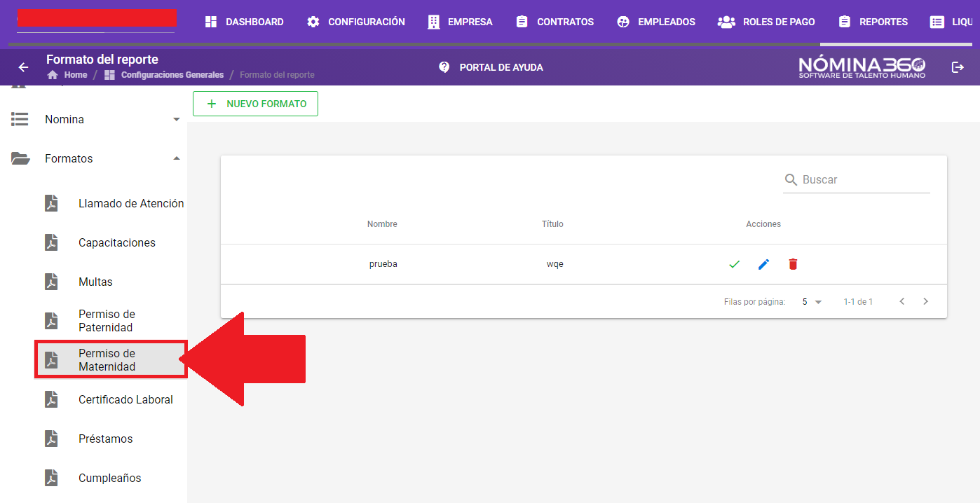Click the Configuración gear icon

(x=313, y=22)
